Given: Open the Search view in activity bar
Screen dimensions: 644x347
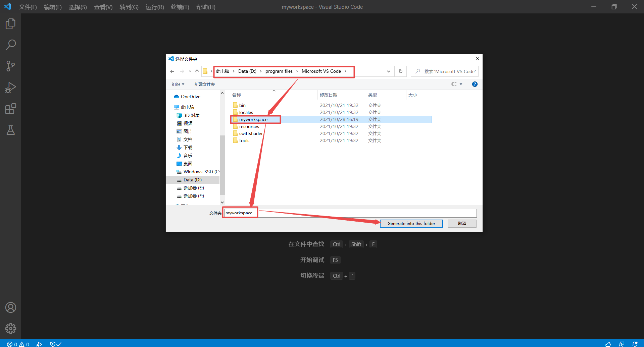Looking at the screenshot, I should [10, 45].
